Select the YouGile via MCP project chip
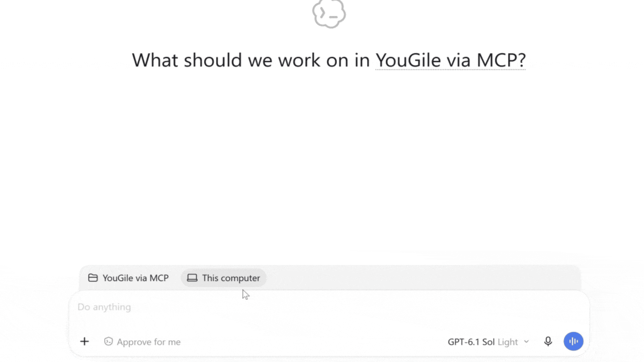This screenshot has width=644, height=362. [128, 278]
